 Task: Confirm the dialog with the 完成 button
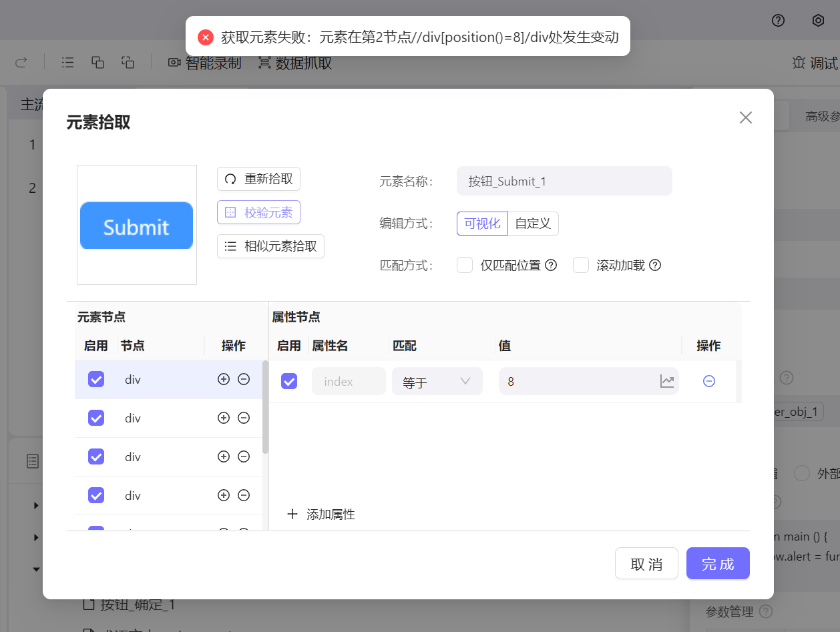point(718,563)
